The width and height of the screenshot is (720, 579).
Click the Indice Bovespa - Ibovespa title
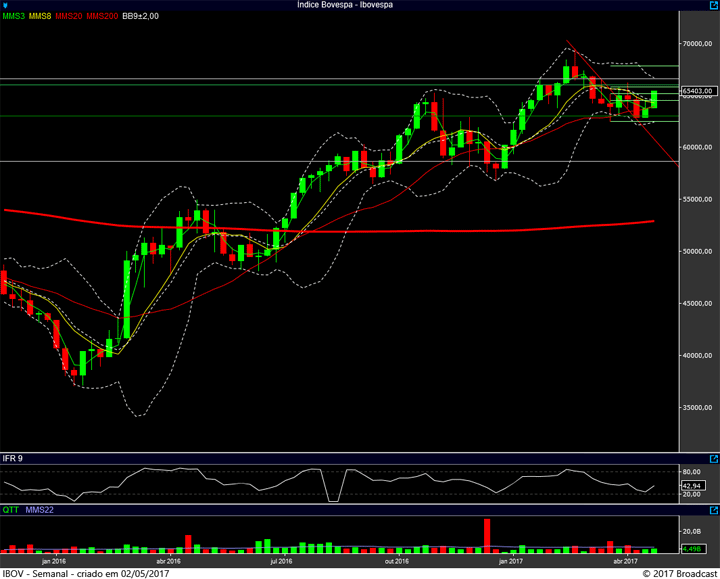pyautogui.click(x=345, y=5)
